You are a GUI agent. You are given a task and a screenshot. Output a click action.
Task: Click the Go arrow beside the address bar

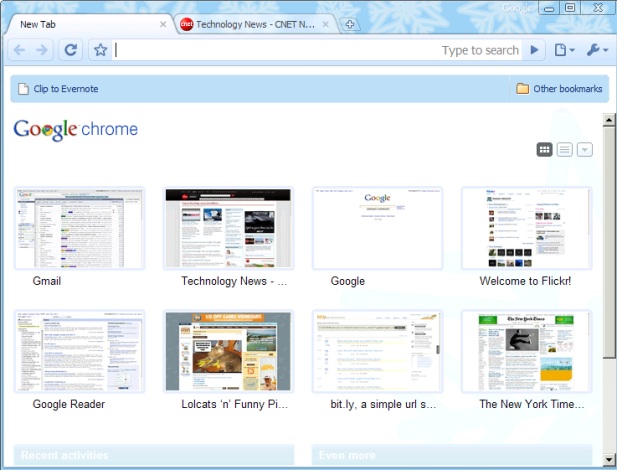point(534,50)
